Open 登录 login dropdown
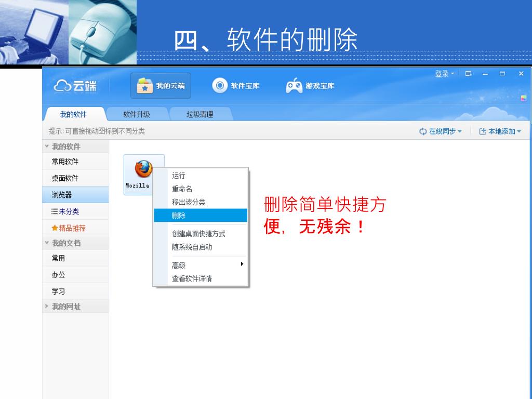532x399 pixels. click(445, 74)
